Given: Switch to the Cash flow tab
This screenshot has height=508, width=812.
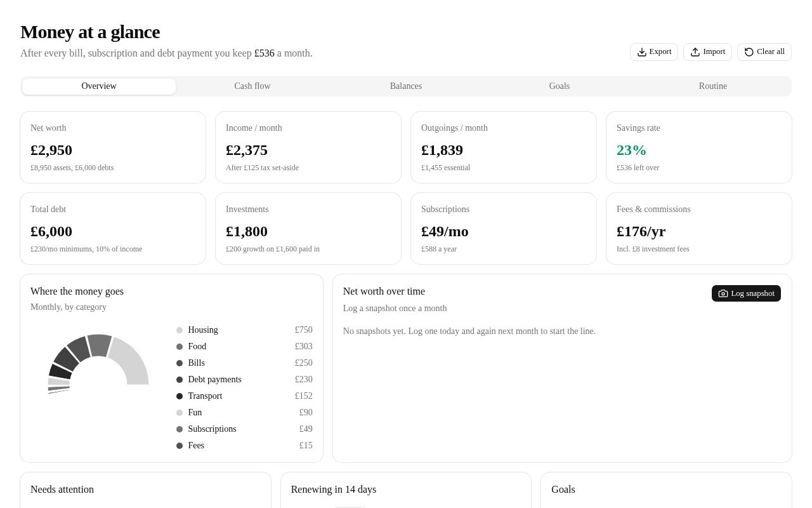Looking at the screenshot, I should [x=252, y=86].
